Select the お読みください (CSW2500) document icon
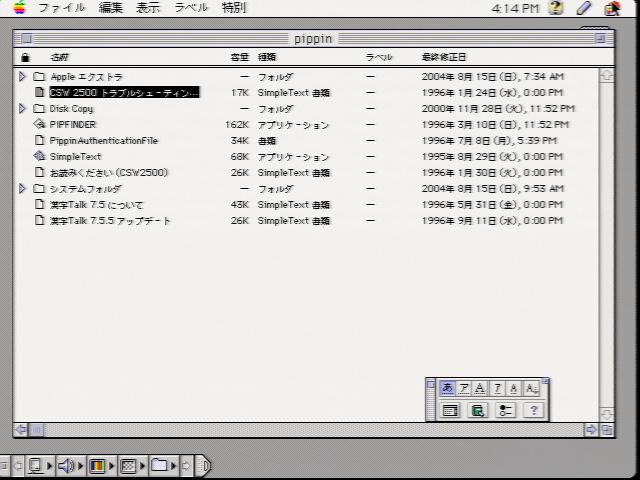This screenshot has height=480, width=640. coord(39,172)
